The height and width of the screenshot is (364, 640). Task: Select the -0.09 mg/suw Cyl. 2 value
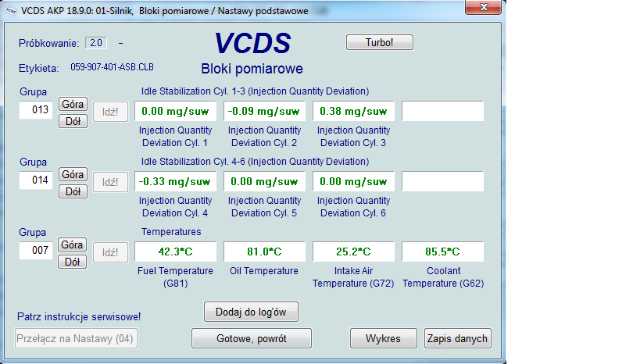click(264, 111)
